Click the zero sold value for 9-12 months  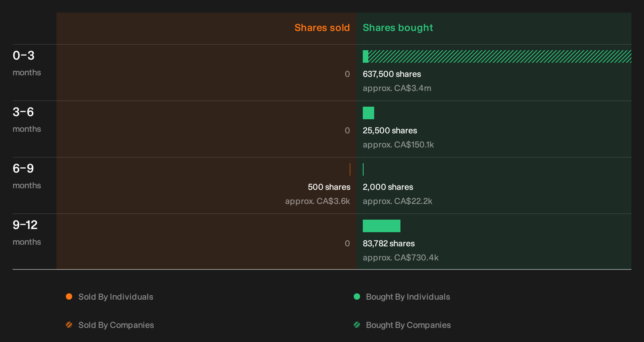[347, 244]
